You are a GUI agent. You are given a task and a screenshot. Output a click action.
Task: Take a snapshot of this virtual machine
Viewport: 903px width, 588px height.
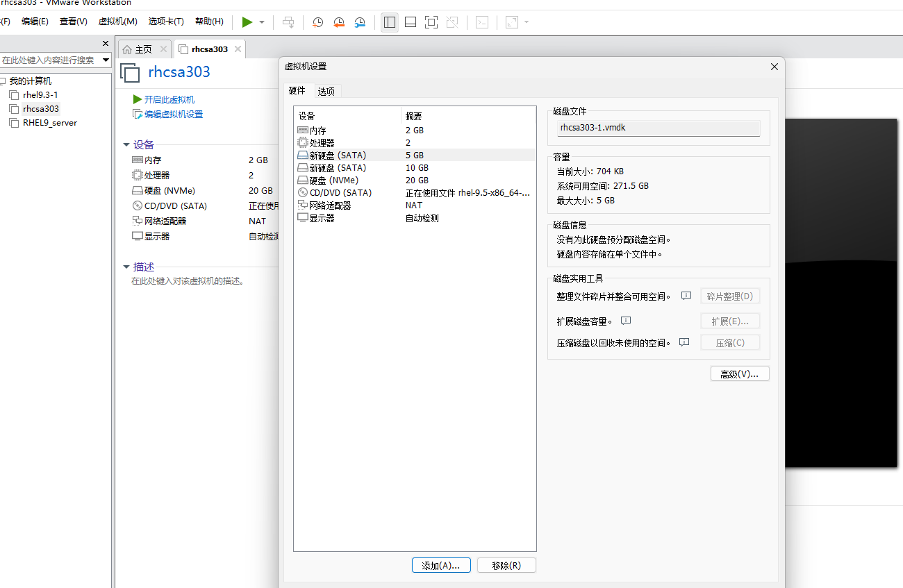317,22
